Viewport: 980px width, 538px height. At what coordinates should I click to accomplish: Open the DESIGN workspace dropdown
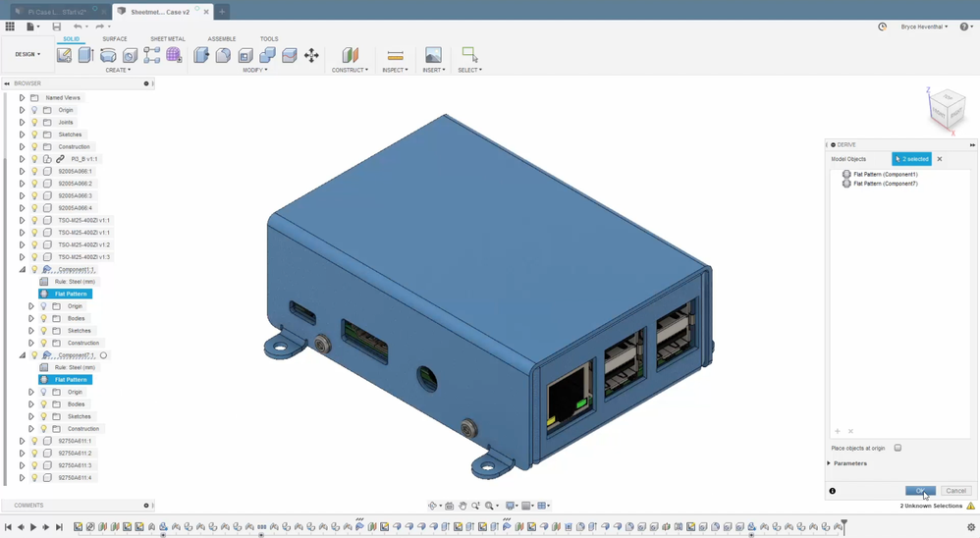[x=27, y=54]
